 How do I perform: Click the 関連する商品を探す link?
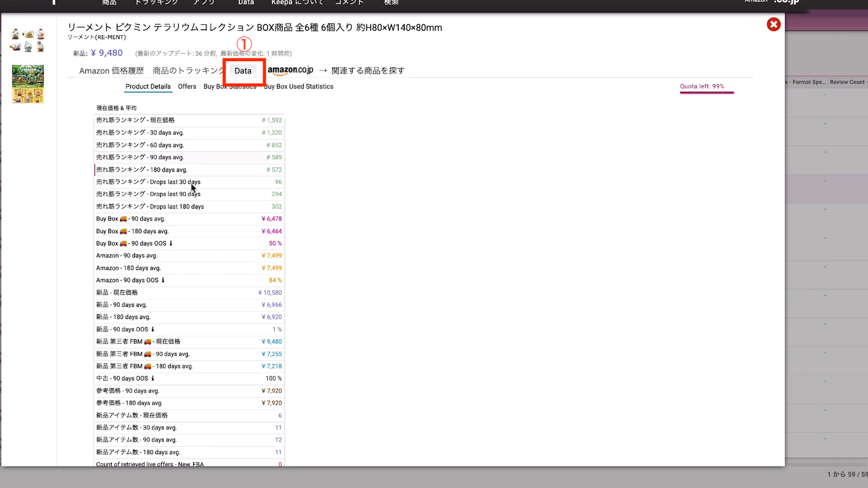coord(368,71)
